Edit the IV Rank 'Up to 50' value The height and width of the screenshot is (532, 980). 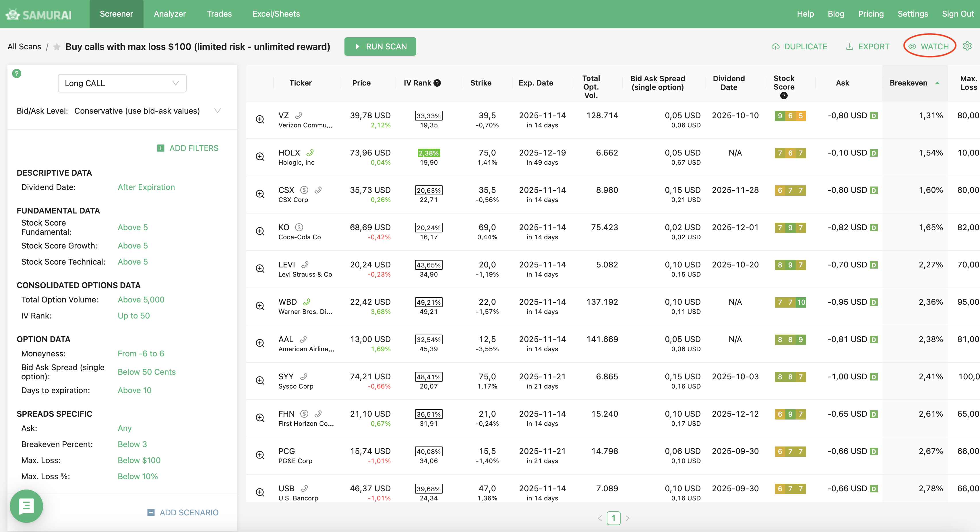(133, 316)
